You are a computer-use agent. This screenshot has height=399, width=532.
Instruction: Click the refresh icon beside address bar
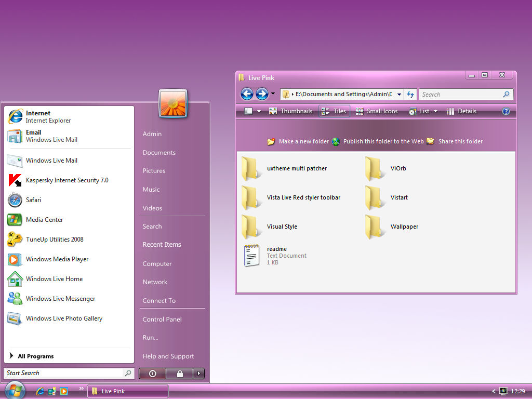pos(410,94)
